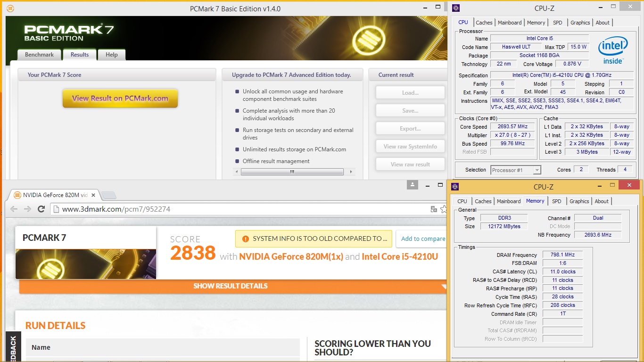Click Add to compare button

tap(421, 239)
